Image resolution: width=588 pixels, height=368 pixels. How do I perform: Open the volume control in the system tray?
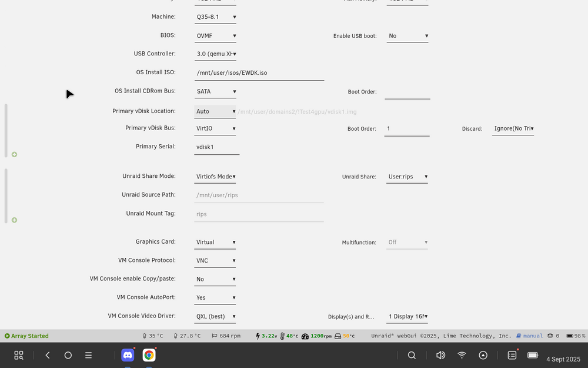440,355
